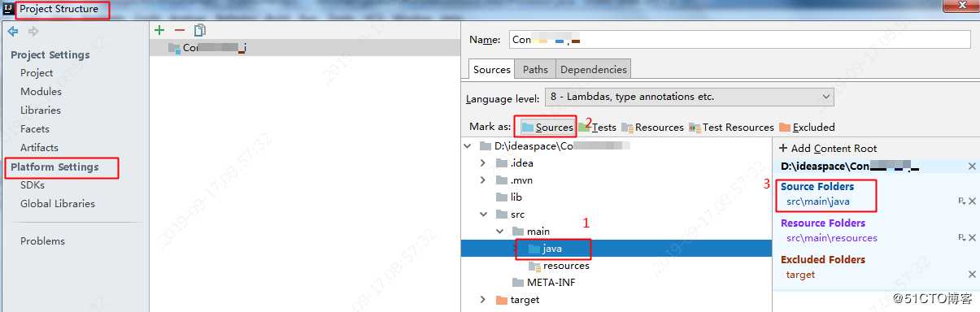Remove the D:\ideaspace content root entry
The image size is (980, 312).
(972, 166)
